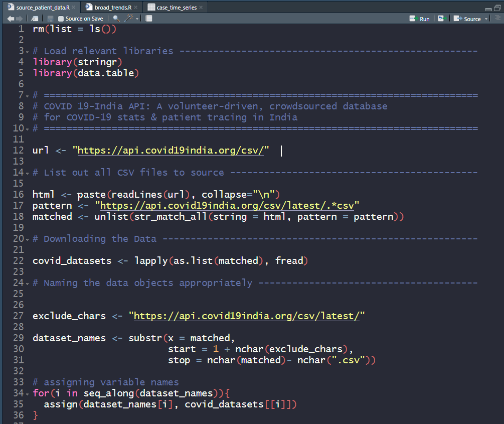
Task: Open Find/Replace with magnifier icon
Action: (116, 19)
